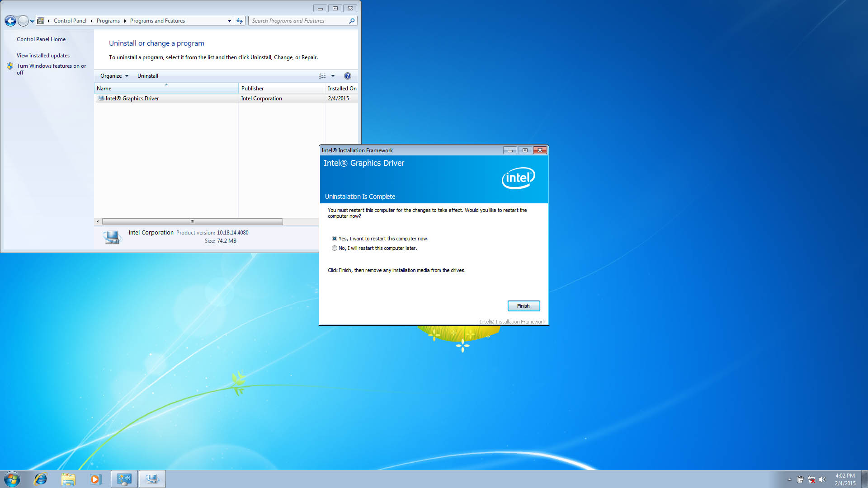
Task: Open Control Panel Home link
Action: coord(41,39)
